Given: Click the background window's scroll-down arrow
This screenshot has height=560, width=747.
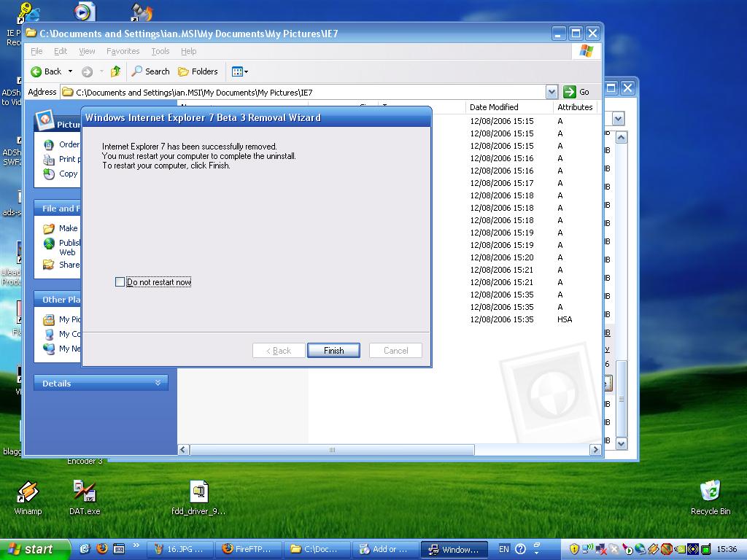Looking at the screenshot, I should tap(622, 443).
